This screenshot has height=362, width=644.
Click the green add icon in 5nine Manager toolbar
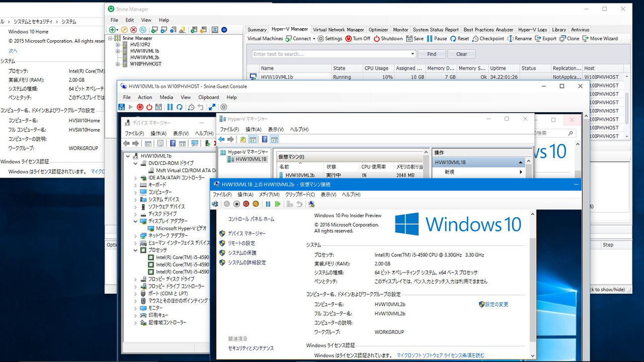tap(113, 30)
